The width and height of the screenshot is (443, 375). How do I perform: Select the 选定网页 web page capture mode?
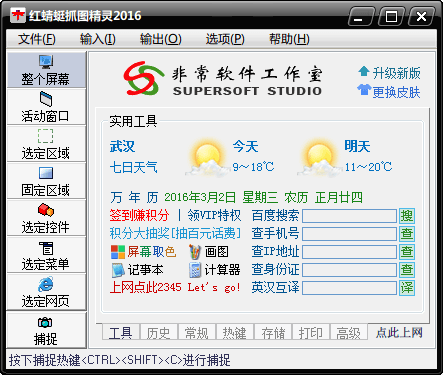(x=46, y=292)
